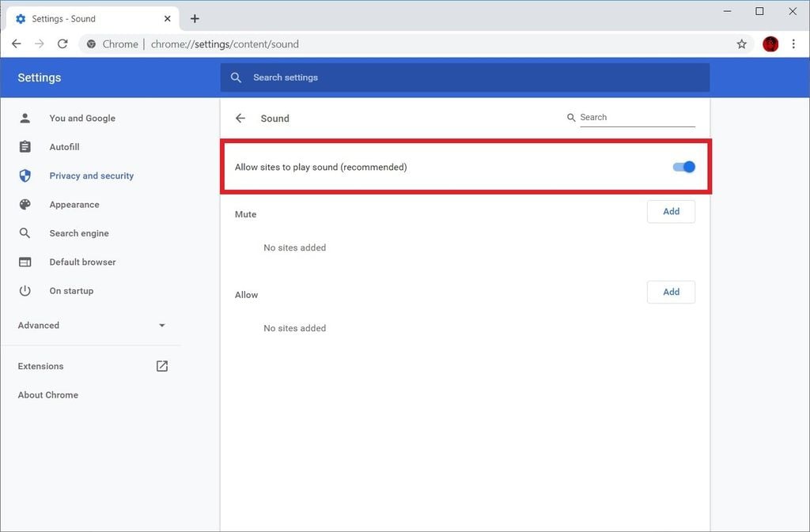The height and width of the screenshot is (532, 810).
Task: Click 'No sites added' under Allow
Action: tap(294, 328)
